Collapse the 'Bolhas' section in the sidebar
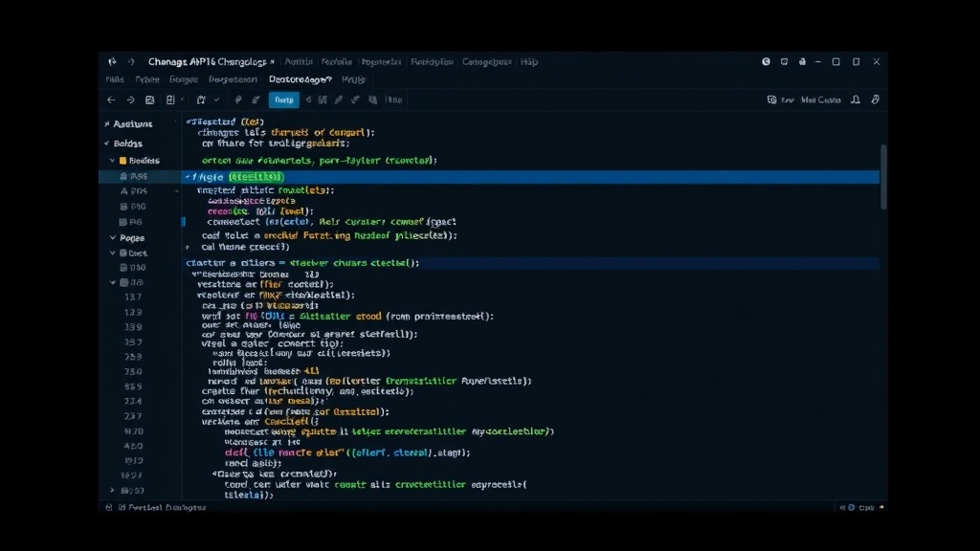Image resolution: width=980 pixels, height=551 pixels. (x=107, y=143)
